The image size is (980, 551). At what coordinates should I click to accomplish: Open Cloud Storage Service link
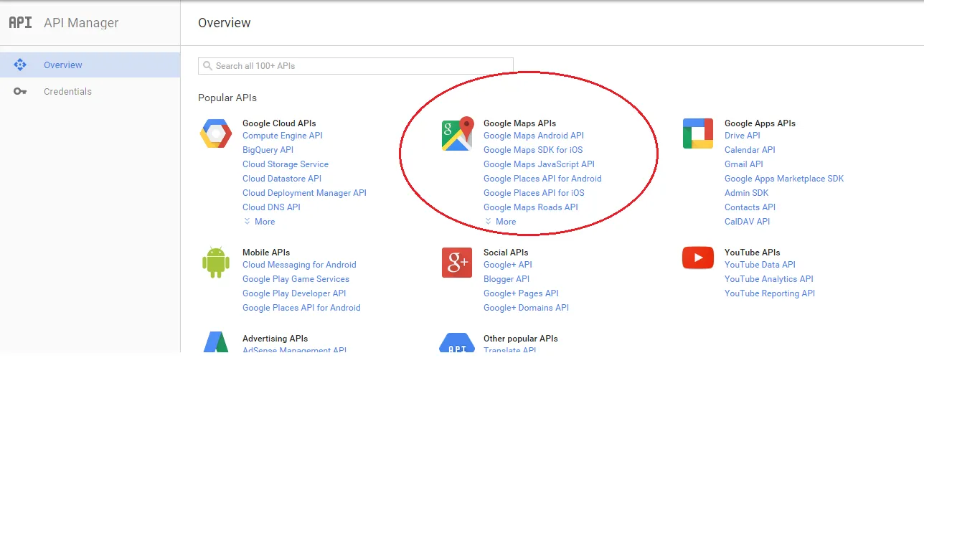click(286, 164)
